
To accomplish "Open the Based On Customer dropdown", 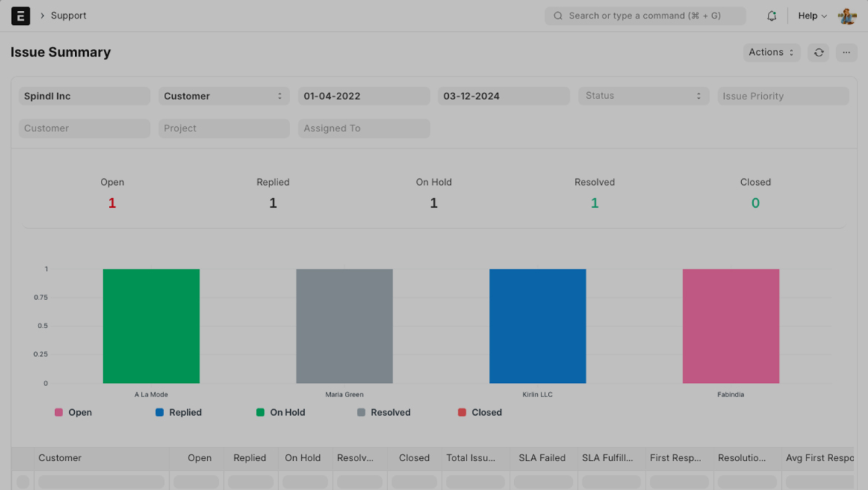I will (223, 97).
